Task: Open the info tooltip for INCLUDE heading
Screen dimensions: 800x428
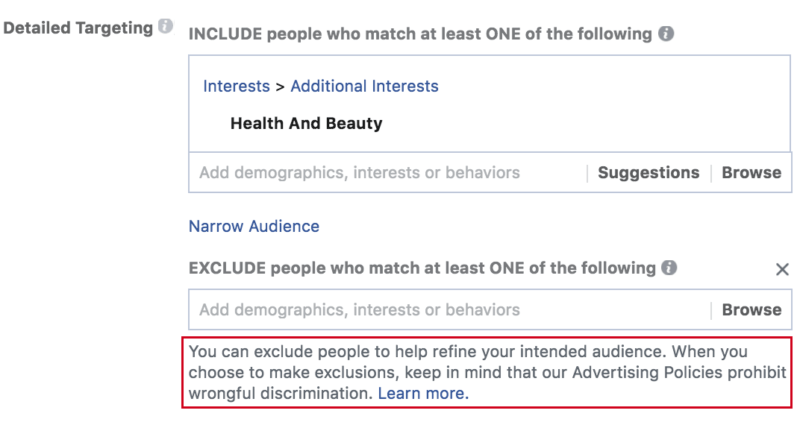Action: click(x=666, y=34)
